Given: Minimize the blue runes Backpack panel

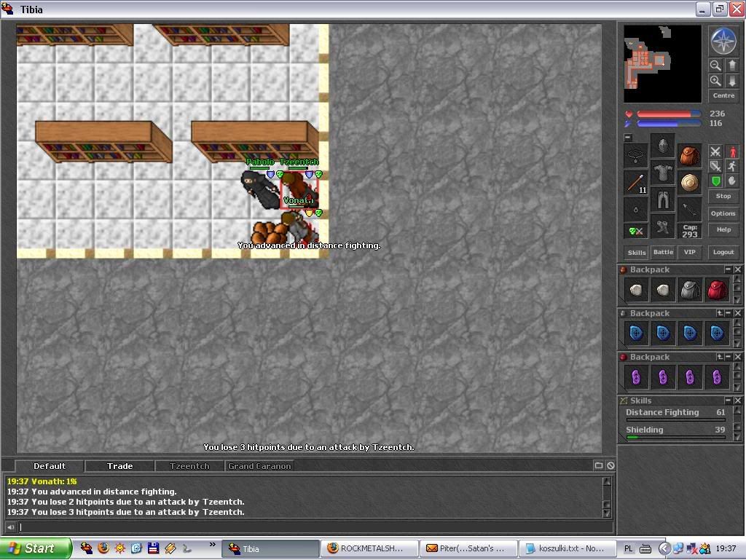Looking at the screenshot, I should coord(728,313).
